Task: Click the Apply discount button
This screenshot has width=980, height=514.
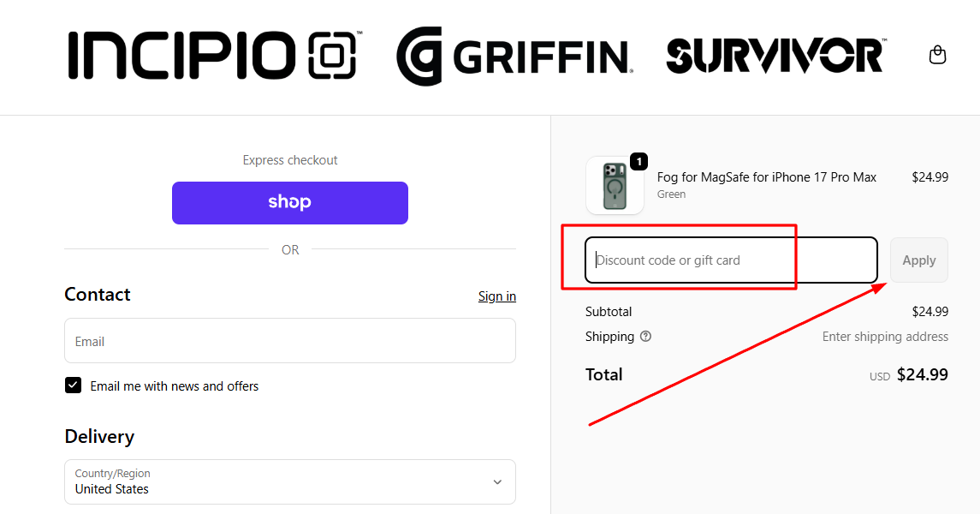Action: click(x=918, y=260)
